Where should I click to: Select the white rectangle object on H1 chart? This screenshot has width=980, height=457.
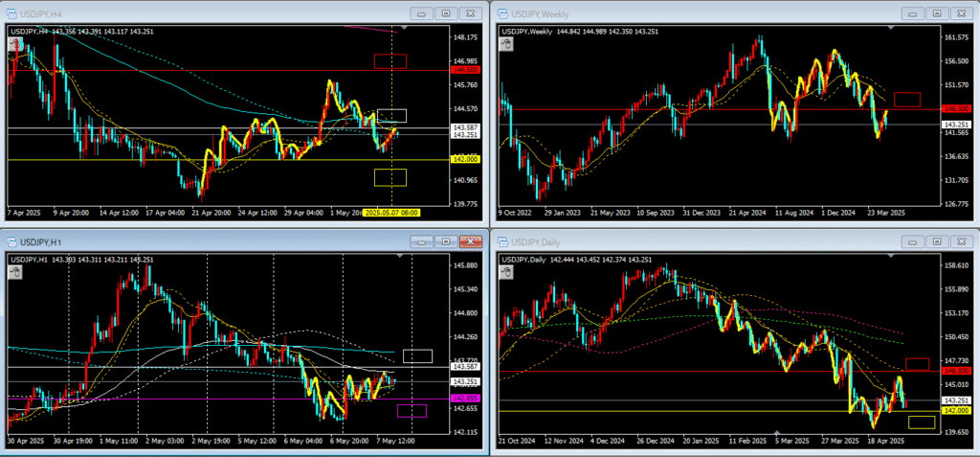click(417, 355)
